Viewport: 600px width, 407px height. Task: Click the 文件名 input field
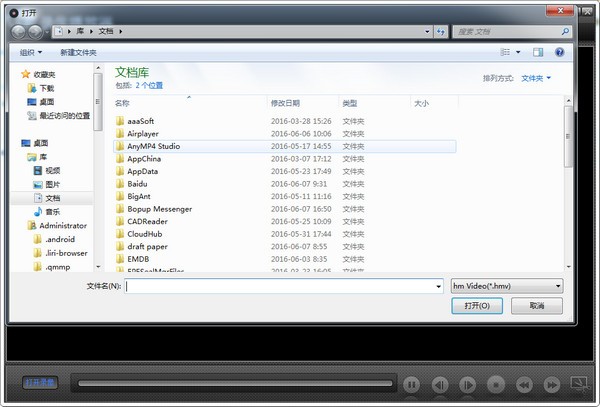point(278,286)
